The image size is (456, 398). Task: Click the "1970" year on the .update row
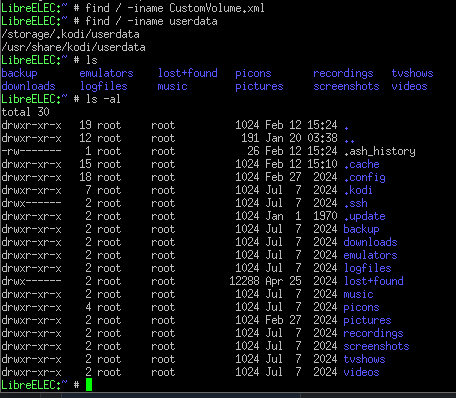325,216
